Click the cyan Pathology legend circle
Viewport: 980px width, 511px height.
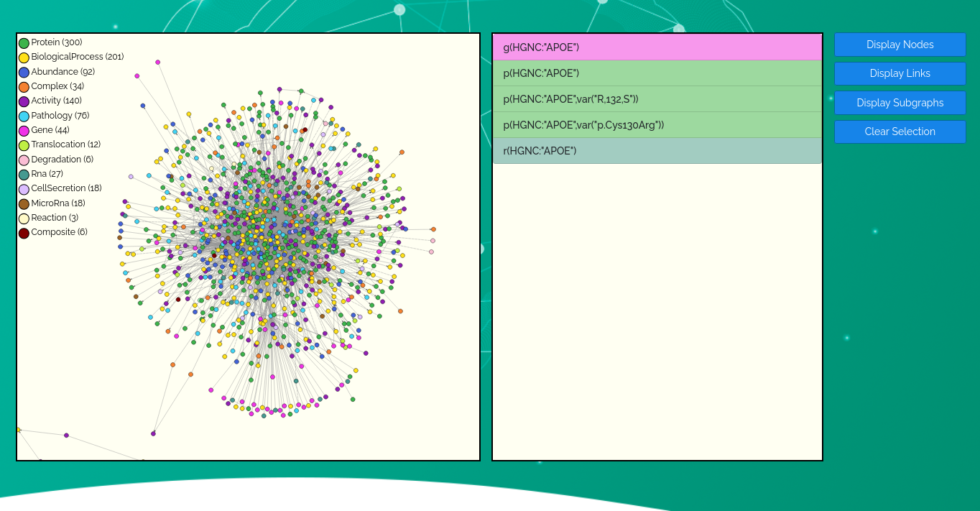[24, 116]
